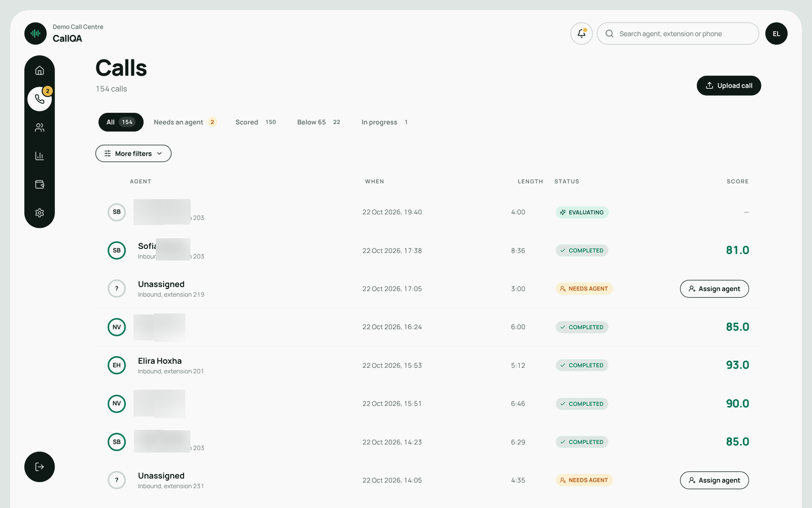The height and width of the screenshot is (508, 812).
Task: Switch to the Scored tab
Action: pyautogui.click(x=256, y=122)
